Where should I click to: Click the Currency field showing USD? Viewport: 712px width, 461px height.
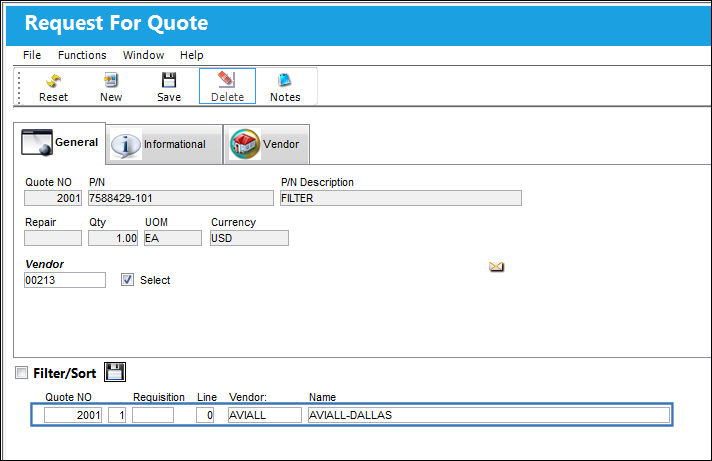point(249,238)
